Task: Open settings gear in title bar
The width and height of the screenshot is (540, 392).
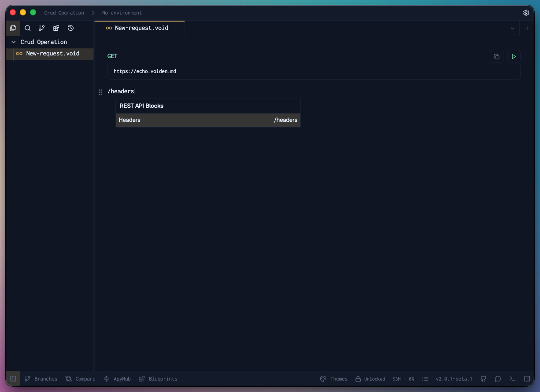Action: (526, 13)
